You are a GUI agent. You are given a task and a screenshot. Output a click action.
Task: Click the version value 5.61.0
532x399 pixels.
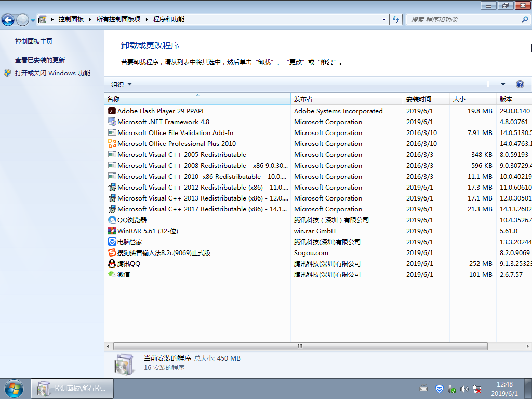509,231
